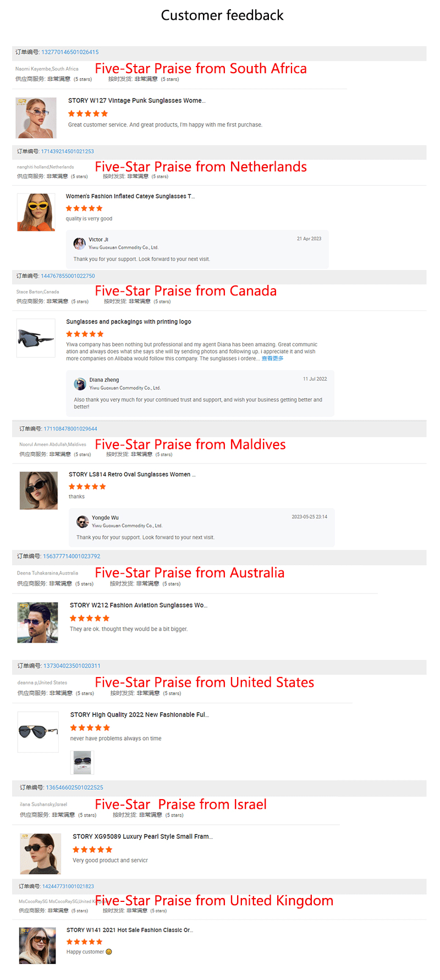This screenshot has height=980, width=440.
Task: Open Sunglasses and packagings with printing logo
Action: click(x=129, y=322)
